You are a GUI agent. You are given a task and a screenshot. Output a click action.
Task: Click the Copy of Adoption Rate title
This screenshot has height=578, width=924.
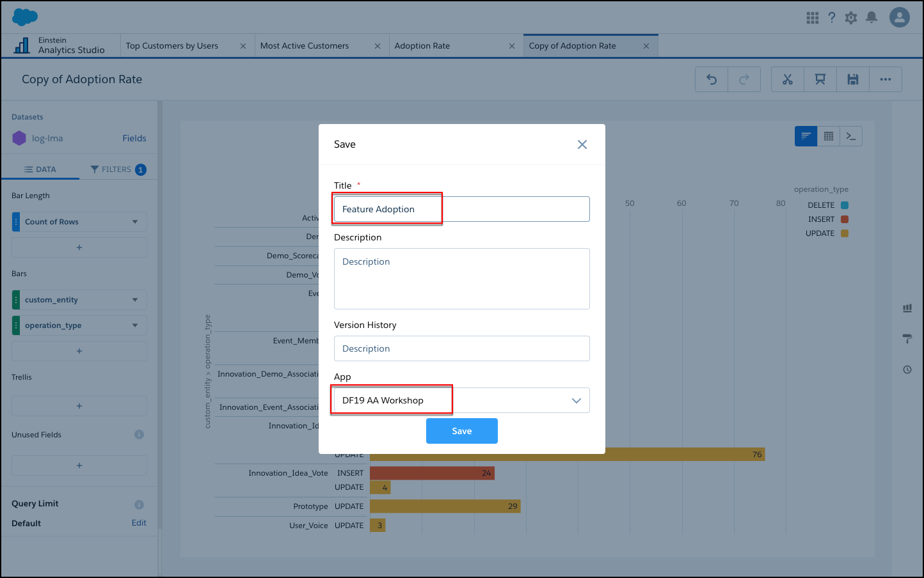point(82,79)
